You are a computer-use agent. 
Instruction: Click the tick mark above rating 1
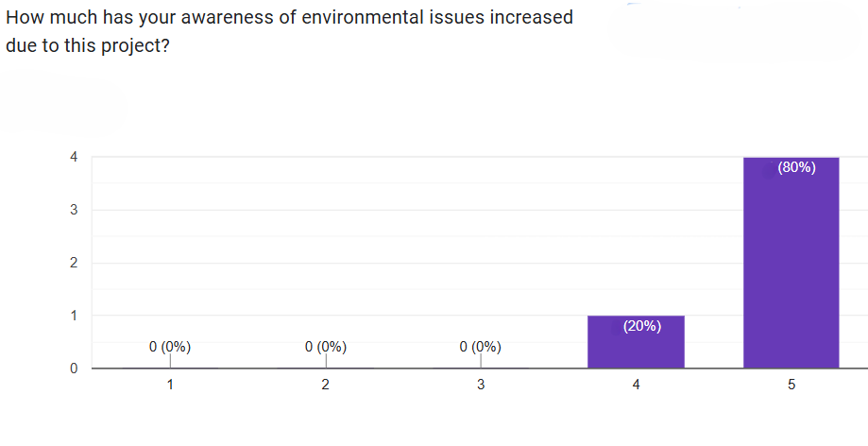pyautogui.click(x=170, y=360)
